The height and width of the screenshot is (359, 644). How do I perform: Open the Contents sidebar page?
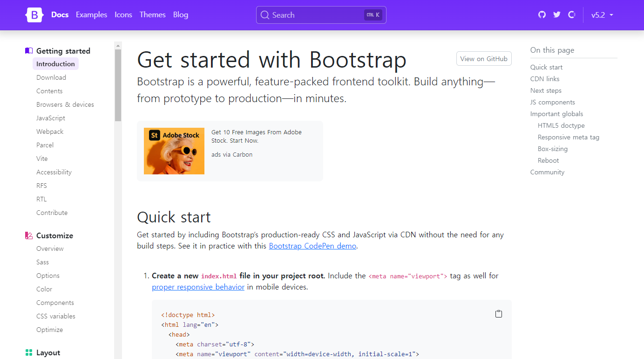(x=49, y=91)
